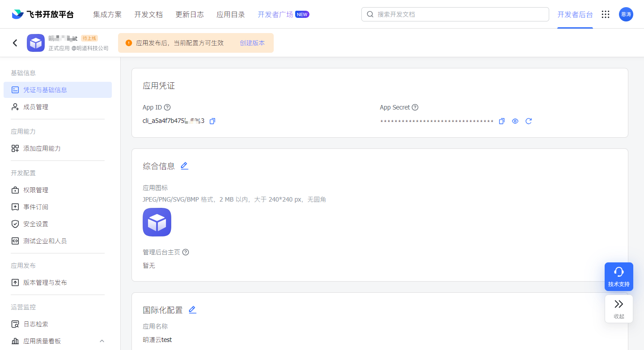Reset App Secret with refresh icon
This screenshot has height=350, width=644.
point(529,121)
